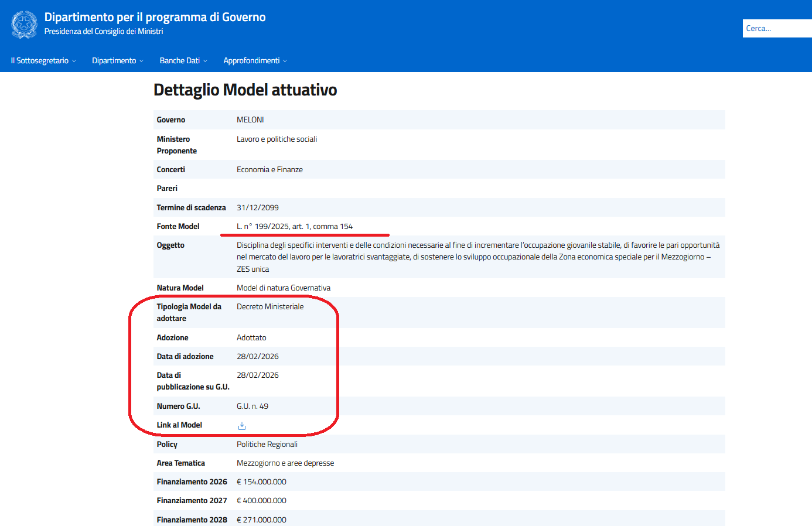
Task: Select the 31/12/2099 deadline date
Action: [x=257, y=208]
